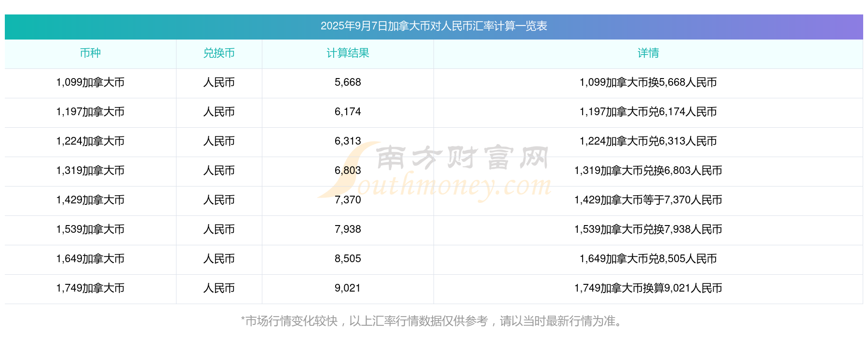Click detail 1,429加拿大币等于7,370人民币
Viewport: 868px width, 347px height.
(x=648, y=200)
